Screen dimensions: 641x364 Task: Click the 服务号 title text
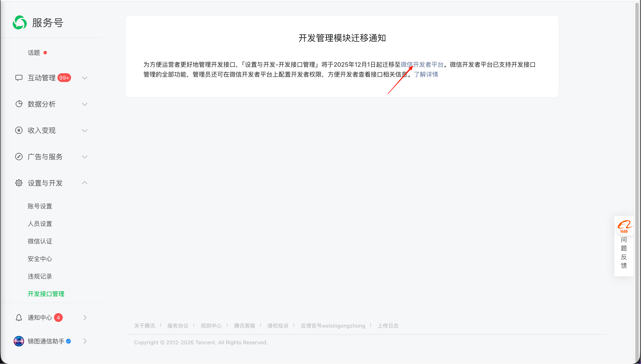point(48,23)
